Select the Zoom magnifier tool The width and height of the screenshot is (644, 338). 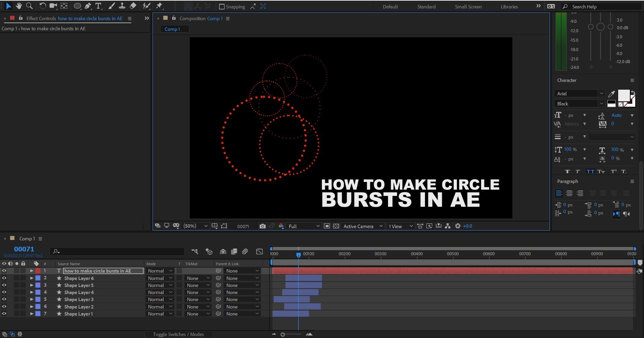[x=29, y=6]
